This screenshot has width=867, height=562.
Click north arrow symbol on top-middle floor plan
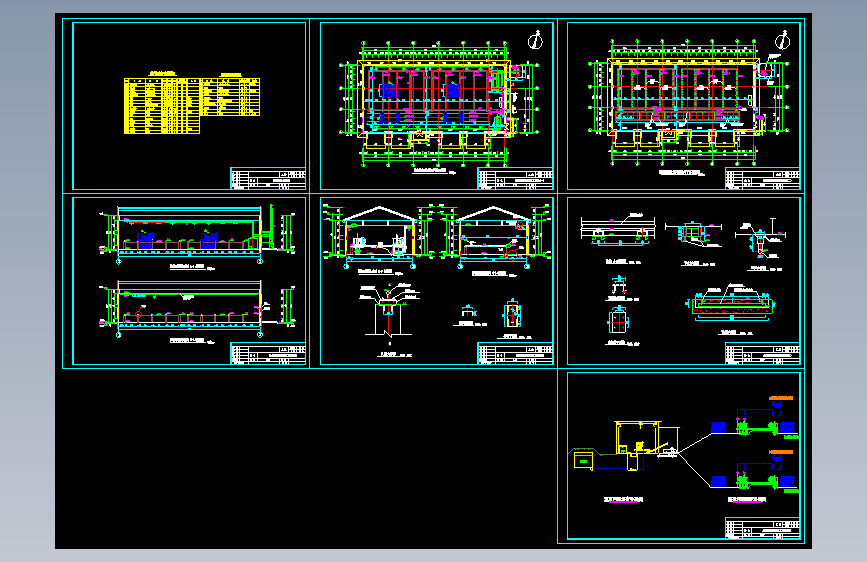point(535,40)
